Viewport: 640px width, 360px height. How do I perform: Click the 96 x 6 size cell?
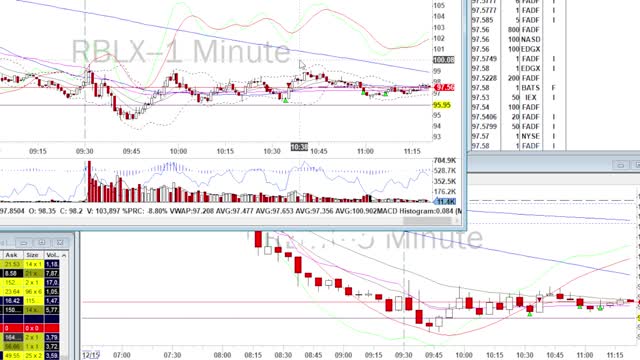33,291
